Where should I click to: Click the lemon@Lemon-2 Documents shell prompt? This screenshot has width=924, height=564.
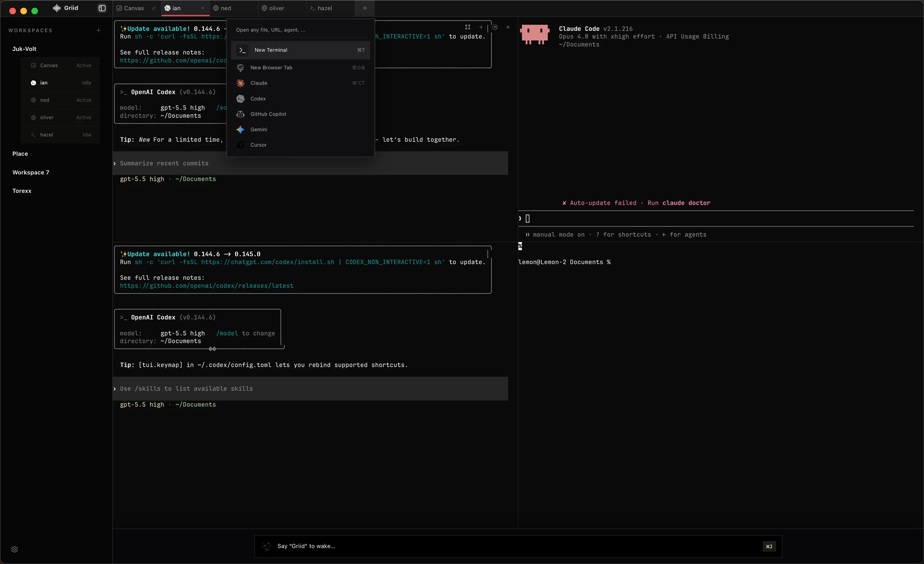tap(564, 262)
